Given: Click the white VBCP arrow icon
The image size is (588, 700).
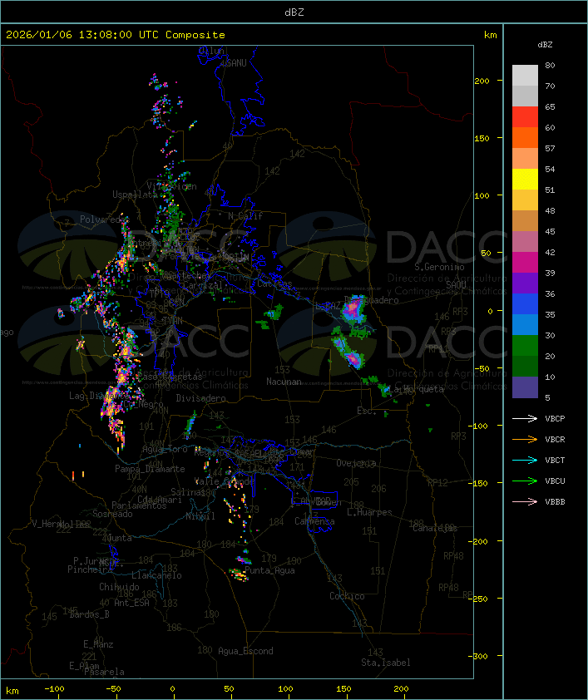Looking at the screenshot, I should tap(525, 418).
